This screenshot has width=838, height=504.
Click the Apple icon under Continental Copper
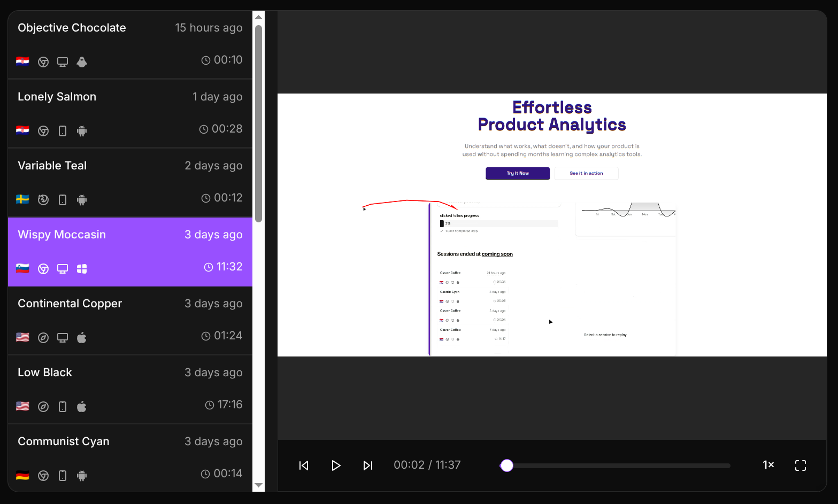click(82, 337)
